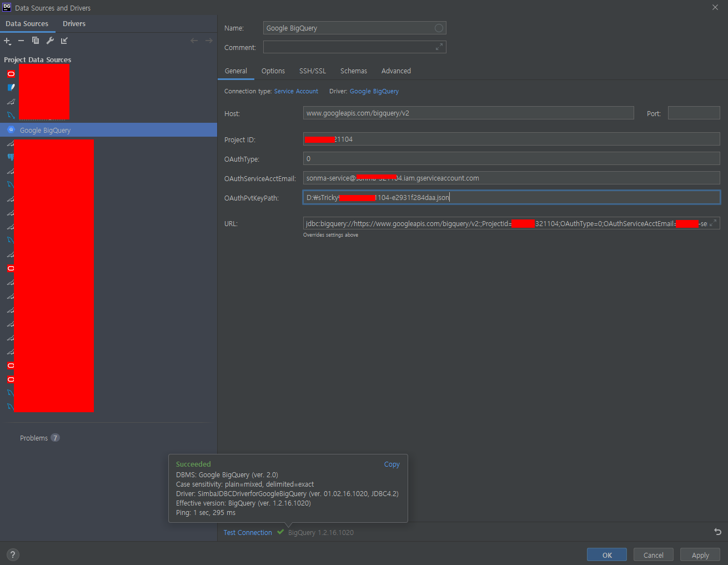Viewport: 728px width, 565px height.
Task: Navigate back with left arrow icon
Action: pos(194,41)
